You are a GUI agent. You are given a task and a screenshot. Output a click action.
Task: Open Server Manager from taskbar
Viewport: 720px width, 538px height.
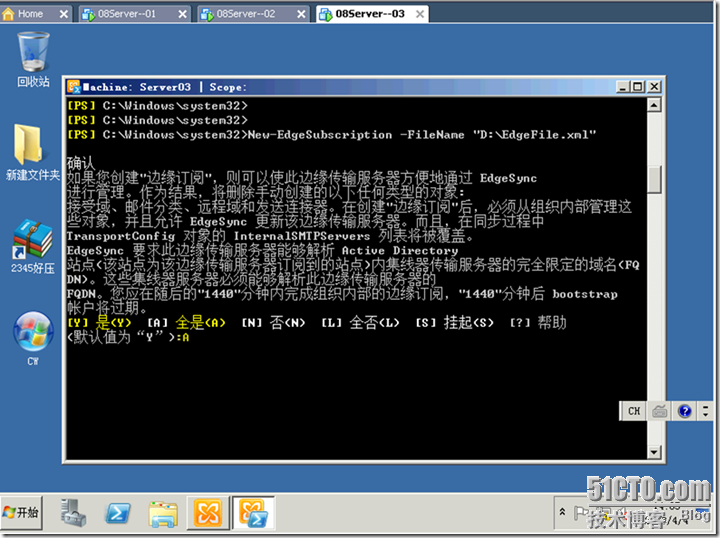click(x=73, y=512)
